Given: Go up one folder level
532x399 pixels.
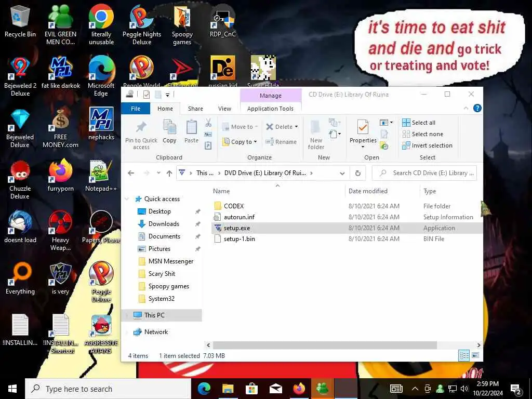Looking at the screenshot, I should tap(169, 173).
